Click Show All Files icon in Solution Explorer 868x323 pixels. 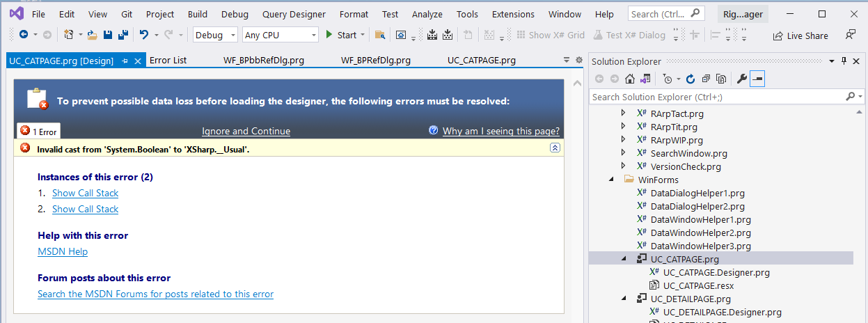[x=720, y=79]
